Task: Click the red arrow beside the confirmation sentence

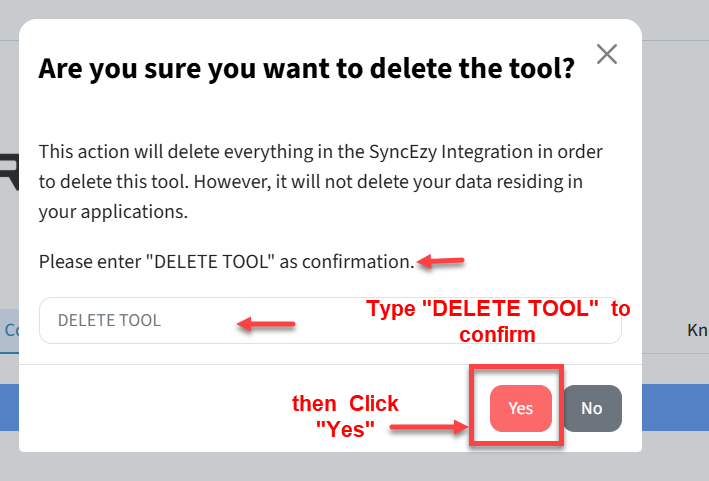Action: pos(441,262)
